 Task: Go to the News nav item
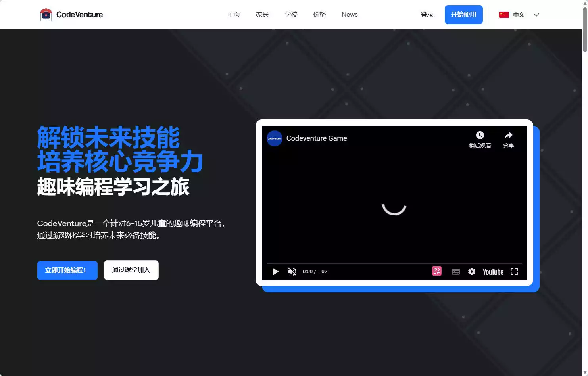pyautogui.click(x=350, y=15)
